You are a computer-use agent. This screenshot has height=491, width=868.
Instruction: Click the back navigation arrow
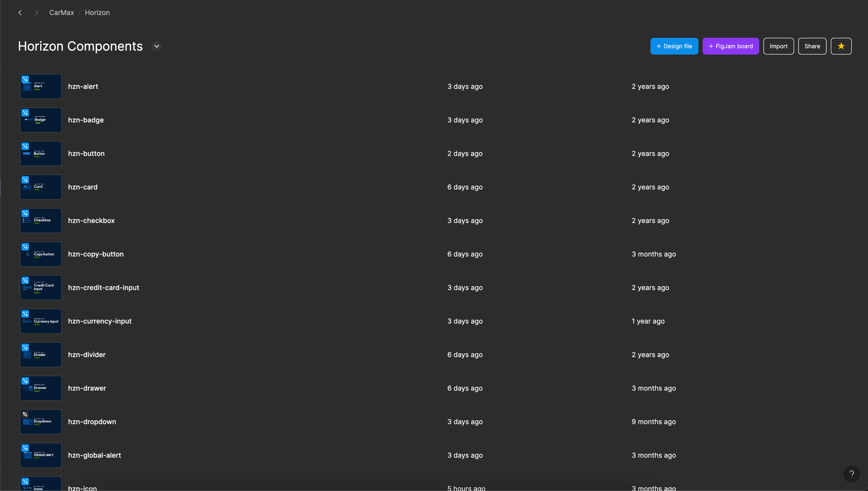(x=20, y=12)
